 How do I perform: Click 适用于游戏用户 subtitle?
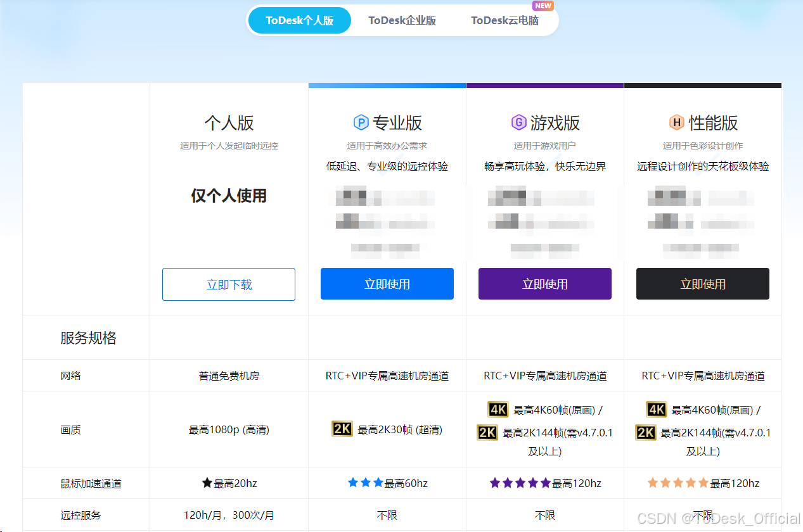(x=545, y=146)
